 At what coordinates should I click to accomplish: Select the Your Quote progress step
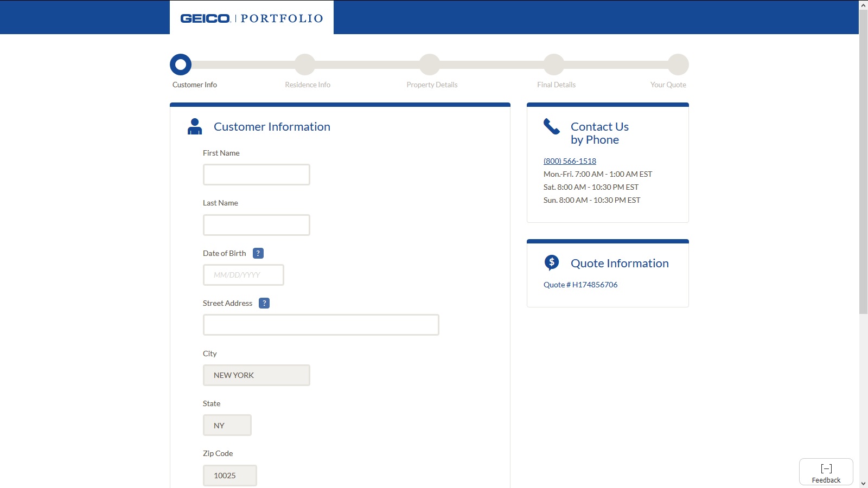678,65
